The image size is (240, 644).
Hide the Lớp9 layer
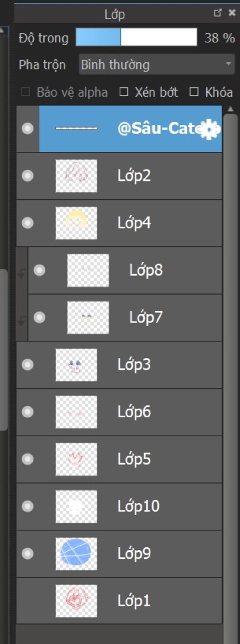click(x=27, y=553)
